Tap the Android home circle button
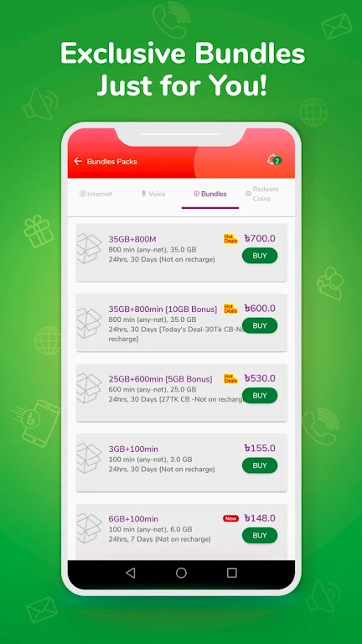362x644 pixels. pos(181,573)
